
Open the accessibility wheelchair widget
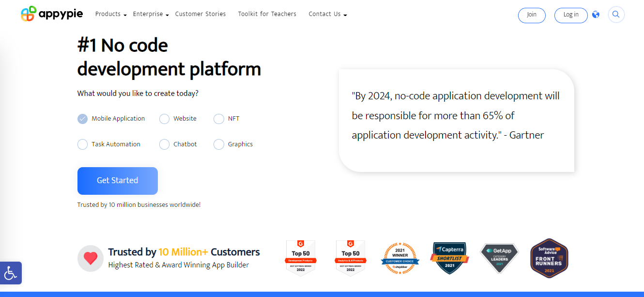[11, 273]
